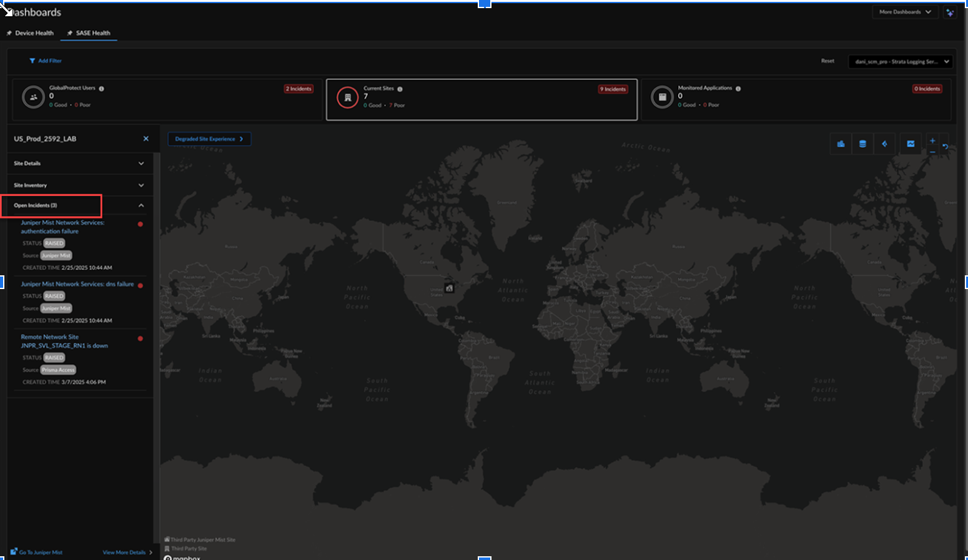Expand the Site Details section
968x560 pixels.
(141, 164)
